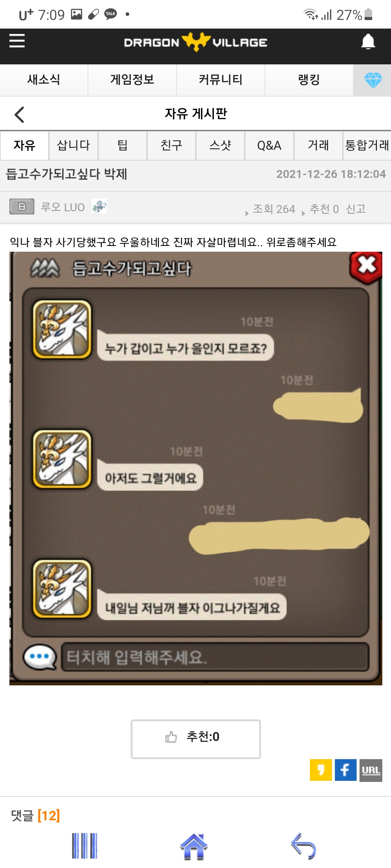
Task: Tap the chat input field 터치해 입력해주세요
Action: pos(215,657)
